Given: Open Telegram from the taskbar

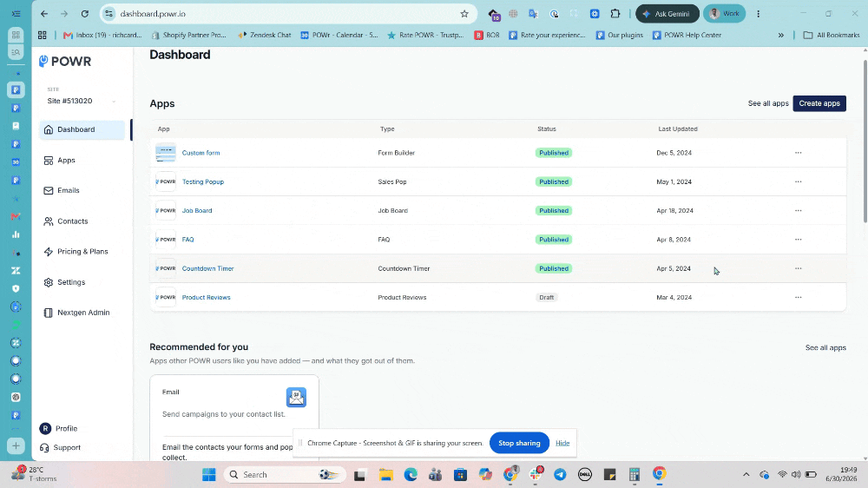Looking at the screenshot, I should [560, 475].
